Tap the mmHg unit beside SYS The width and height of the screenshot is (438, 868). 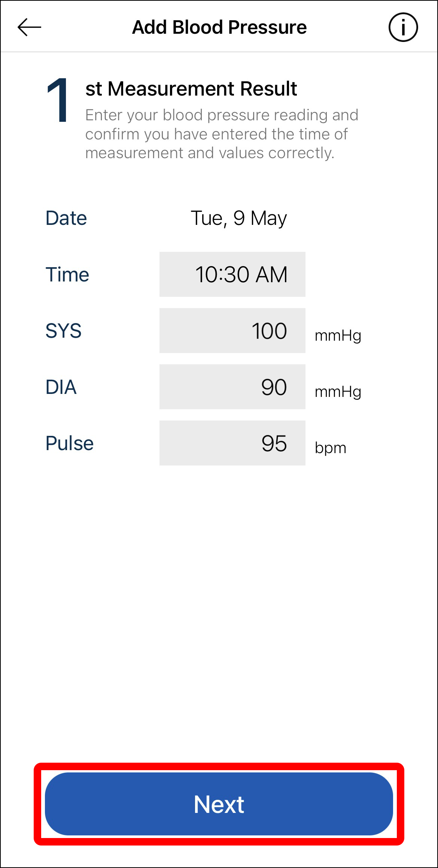click(x=338, y=335)
